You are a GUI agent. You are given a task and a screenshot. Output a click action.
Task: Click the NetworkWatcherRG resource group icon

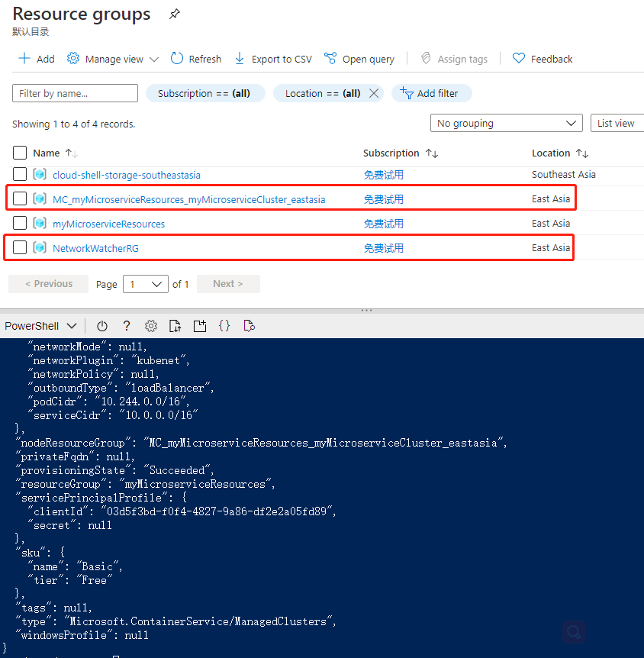40,247
